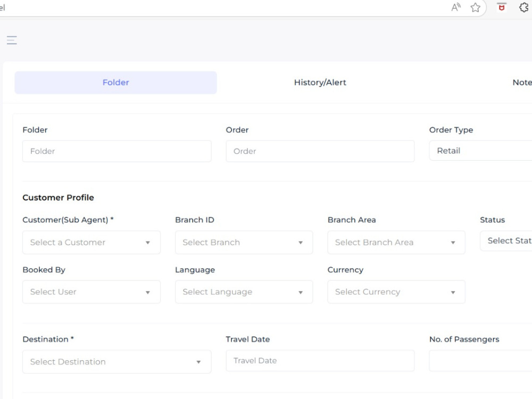Click the Customer(Sub Agent) label
The height and width of the screenshot is (399, 532).
(68, 220)
